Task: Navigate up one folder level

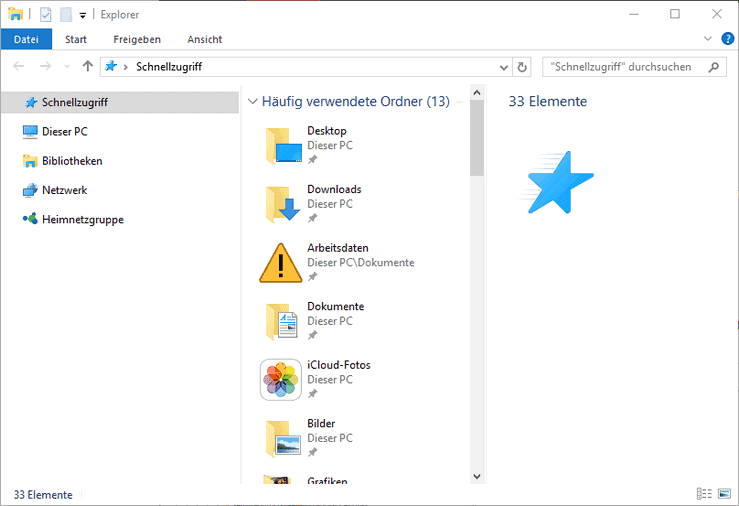Action: click(x=88, y=67)
